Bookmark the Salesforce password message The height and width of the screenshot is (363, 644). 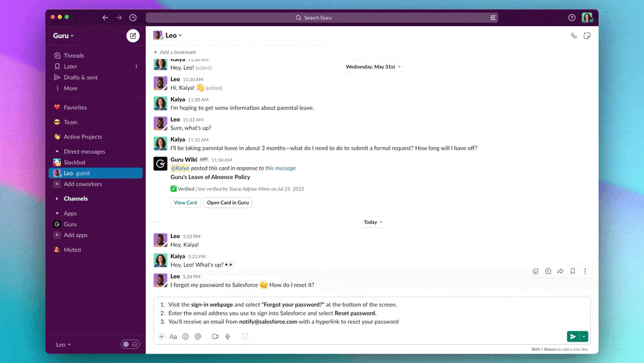(x=572, y=271)
